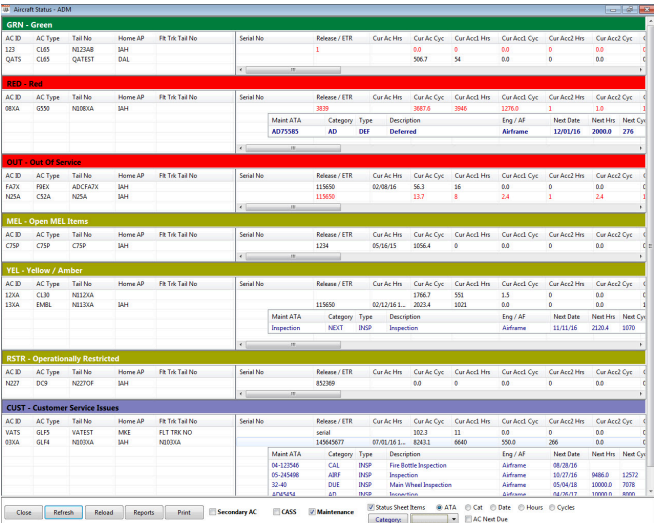Toggle the CASS checkbox
This screenshot has width=654, height=523.
click(x=276, y=512)
